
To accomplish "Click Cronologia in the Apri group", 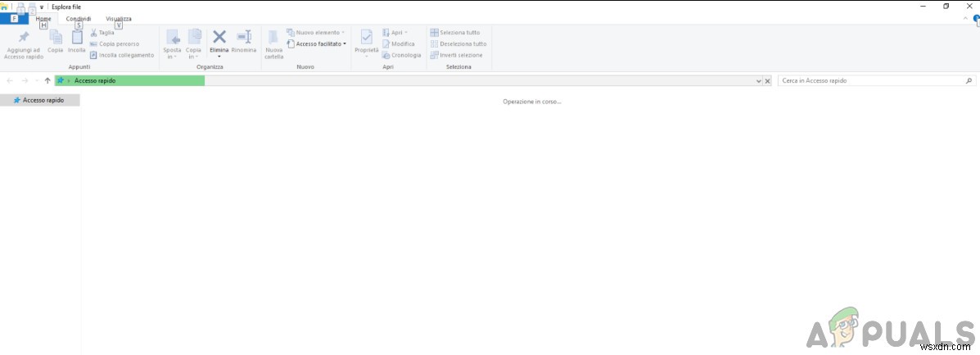I will [x=401, y=55].
